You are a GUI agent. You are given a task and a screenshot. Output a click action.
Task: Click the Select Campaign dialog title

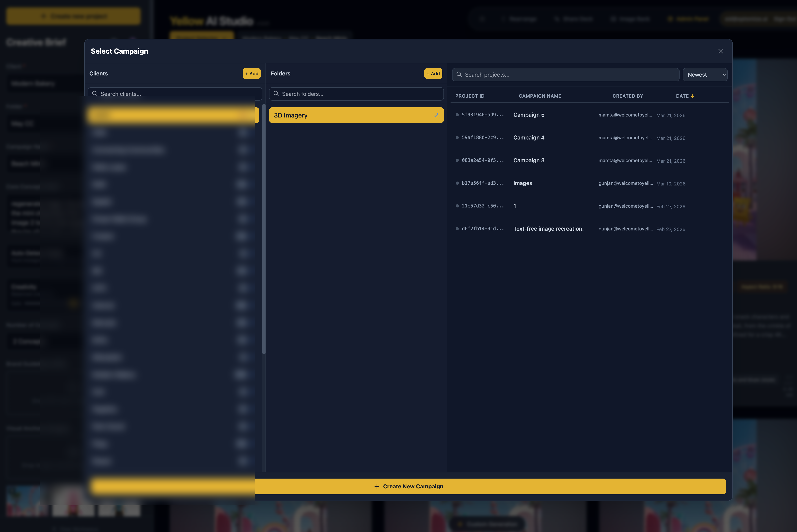119,51
